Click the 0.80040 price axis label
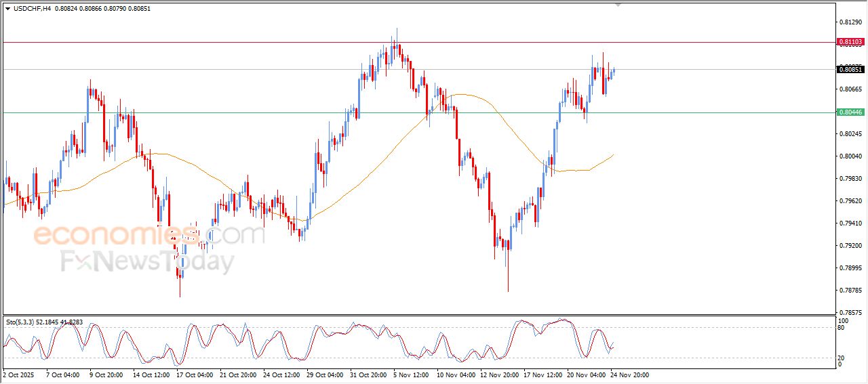Image resolution: width=868 pixels, height=384 pixels. [850, 156]
